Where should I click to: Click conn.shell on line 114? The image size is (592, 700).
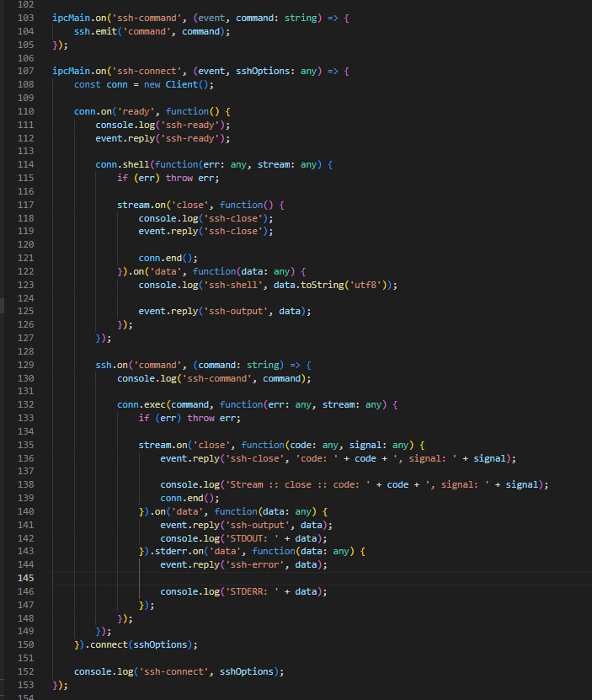[x=122, y=164]
